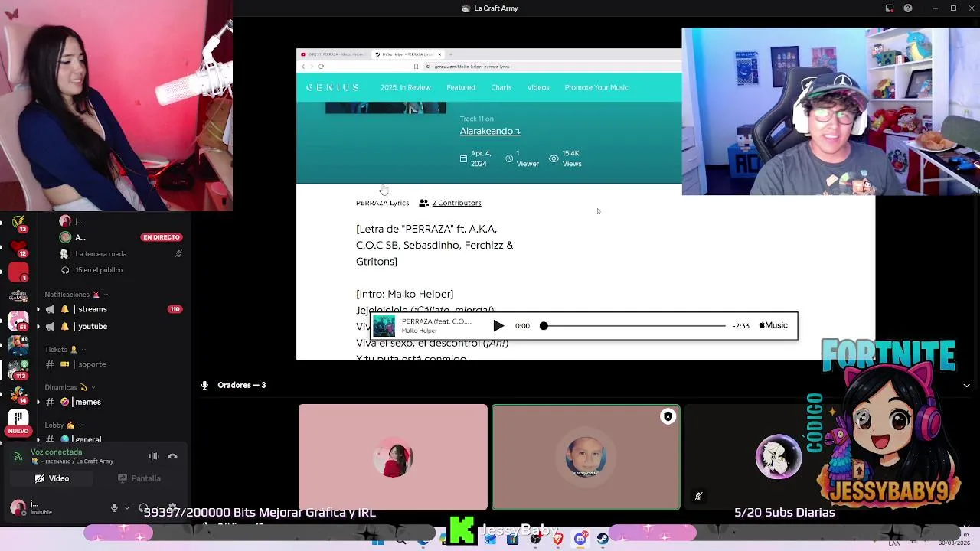Open the pink server with 51 badge
The width and height of the screenshot is (980, 551).
(18, 320)
